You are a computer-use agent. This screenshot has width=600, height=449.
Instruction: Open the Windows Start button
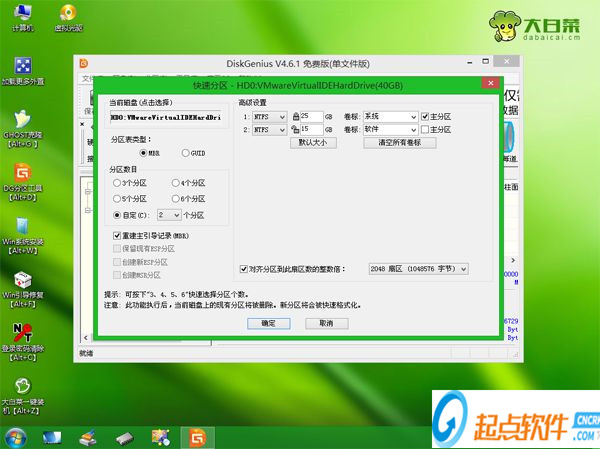(15, 438)
